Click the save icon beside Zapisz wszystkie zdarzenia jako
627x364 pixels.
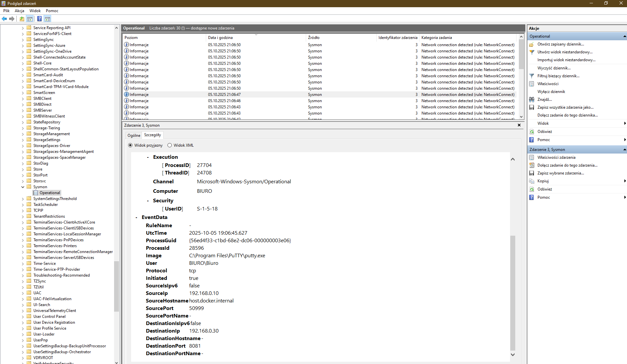pyautogui.click(x=532, y=107)
